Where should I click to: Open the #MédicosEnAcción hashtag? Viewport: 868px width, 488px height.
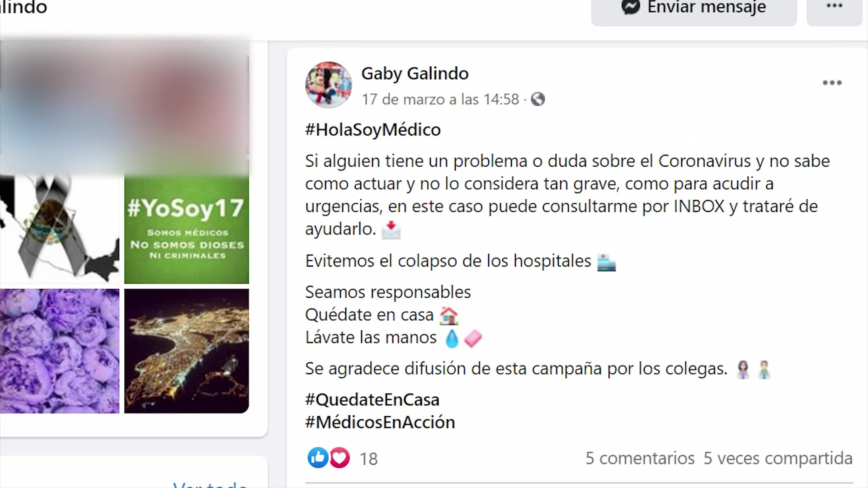pos(380,422)
